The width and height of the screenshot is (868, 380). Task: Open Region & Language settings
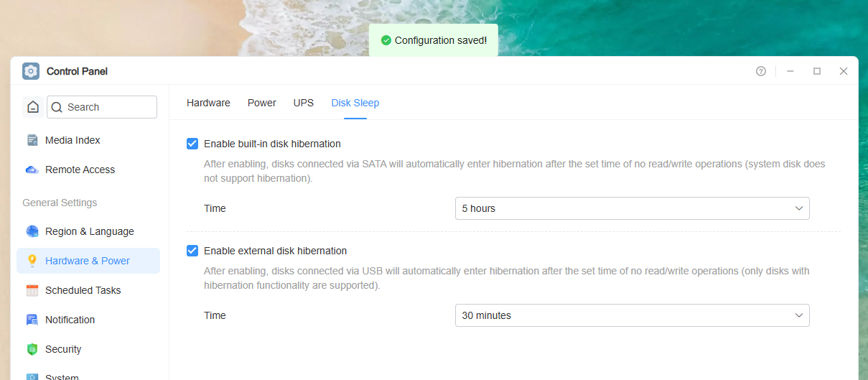(x=88, y=231)
